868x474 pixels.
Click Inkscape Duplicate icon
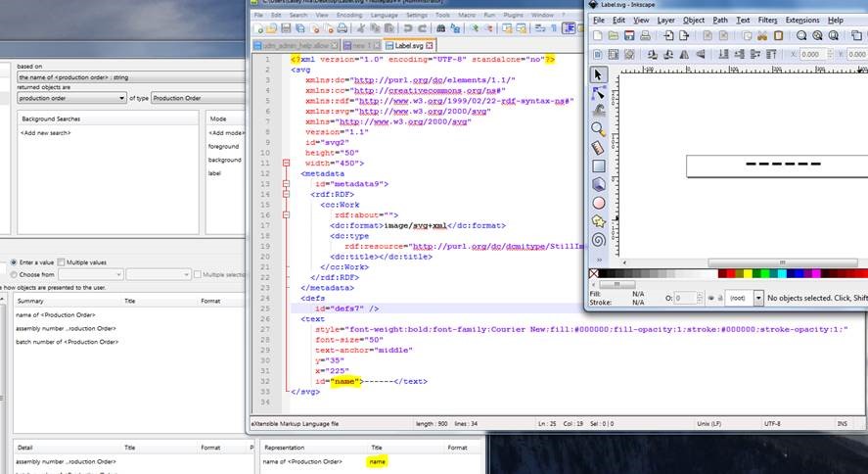pos(856,36)
